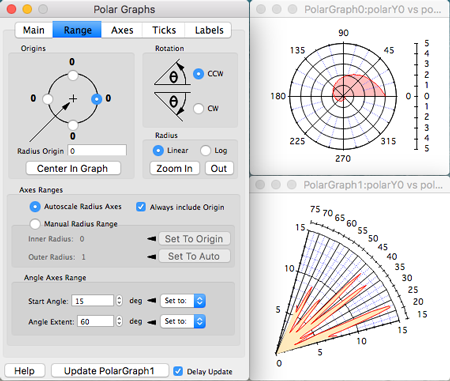Open the Start Angle Set to dropdown
This screenshot has height=381, width=450.
coord(183,301)
